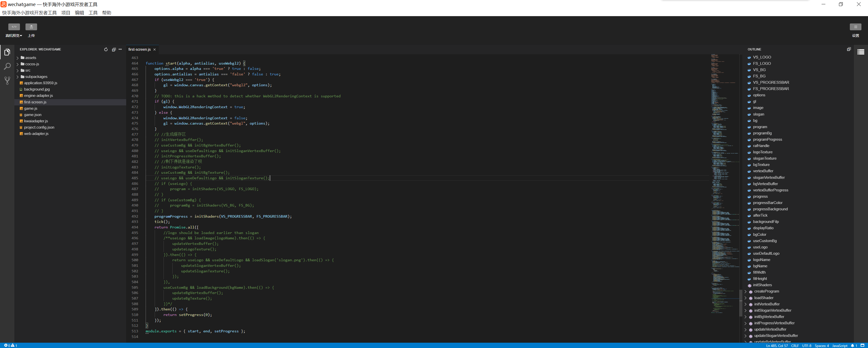The height and width of the screenshot is (348, 868).
Task: Open the Search view in activity bar
Action: pyautogui.click(x=7, y=66)
